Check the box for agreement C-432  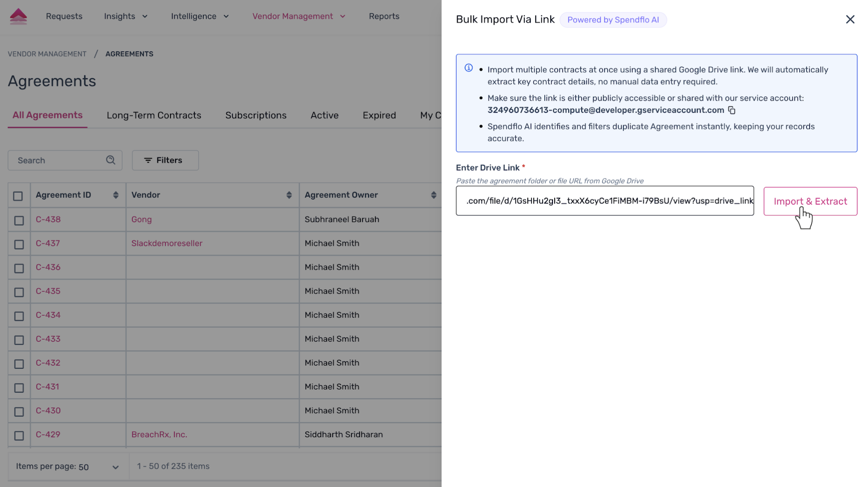click(19, 364)
